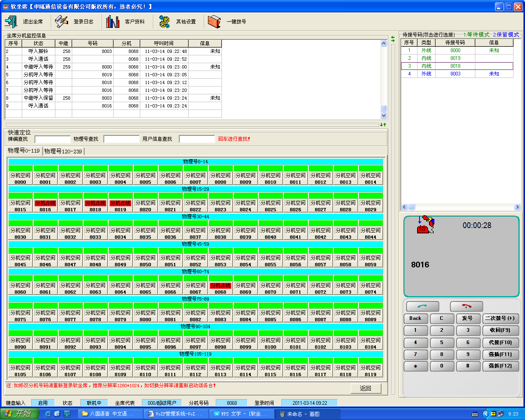Open 客户资料 customer data icon
The image size is (525, 420).
pos(112,22)
